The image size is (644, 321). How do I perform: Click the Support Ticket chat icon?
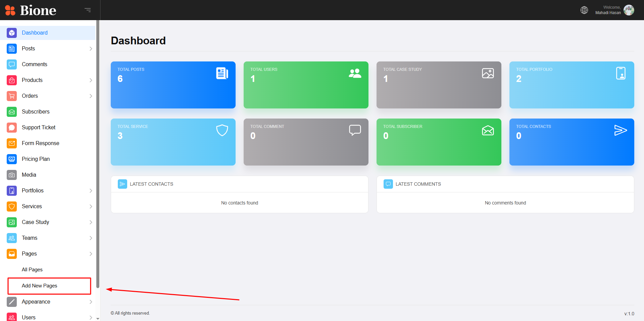click(12, 128)
